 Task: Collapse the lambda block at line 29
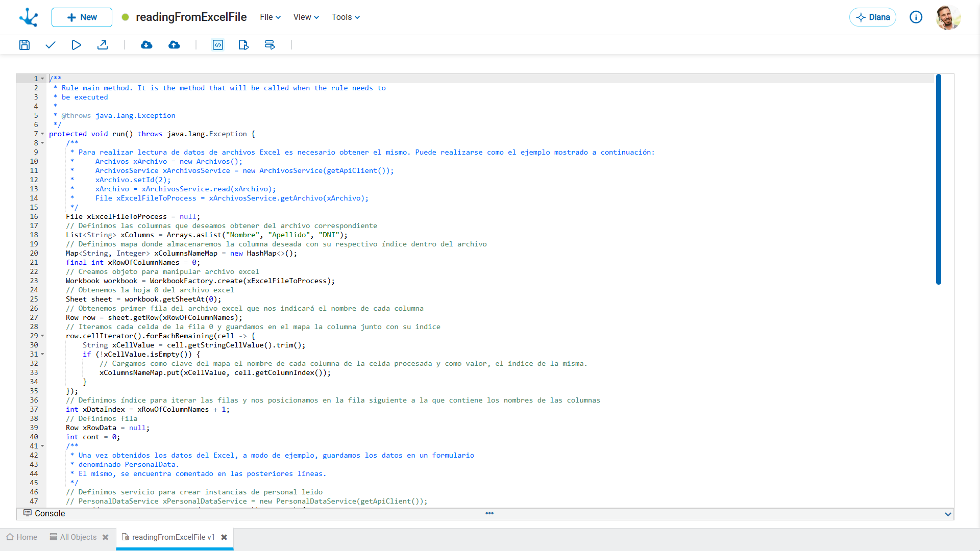tap(42, 336)
